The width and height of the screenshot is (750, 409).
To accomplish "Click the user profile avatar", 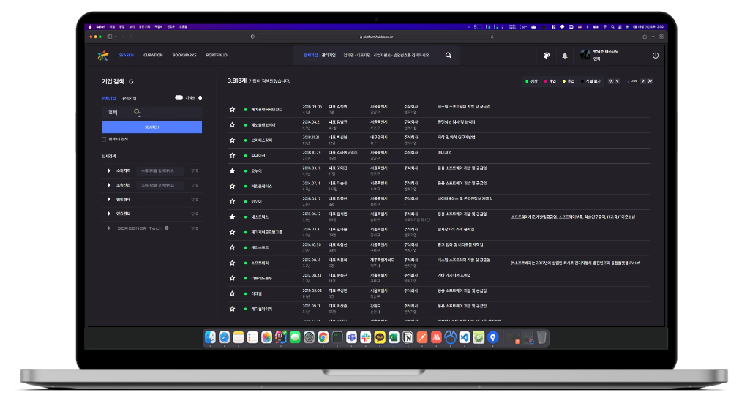I will (x=584, y=56).
